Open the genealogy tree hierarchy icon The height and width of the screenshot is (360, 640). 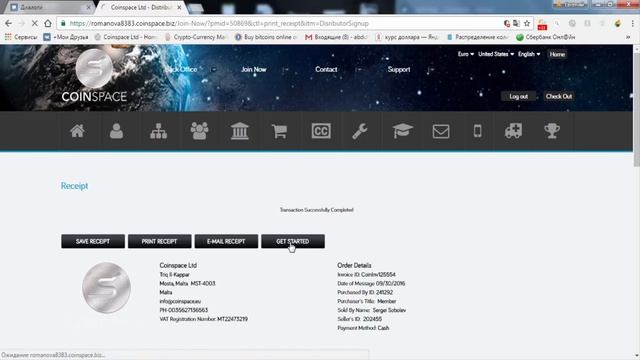[x=158, y=131]
